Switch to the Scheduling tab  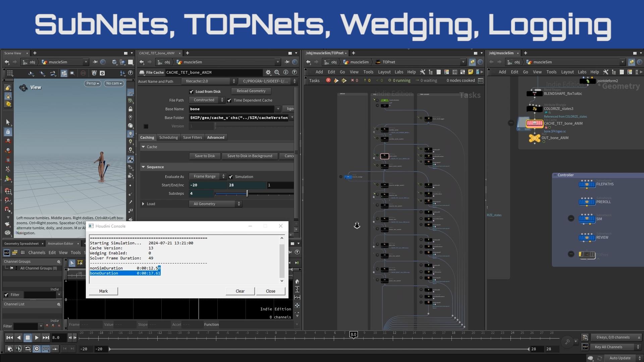(x=168, y=137)
